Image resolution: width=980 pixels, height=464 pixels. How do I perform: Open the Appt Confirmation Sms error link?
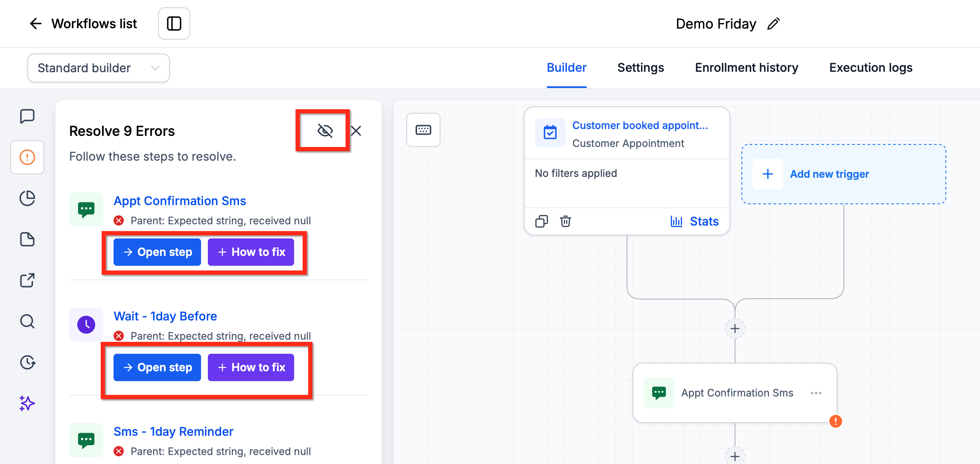click(180, 201)
